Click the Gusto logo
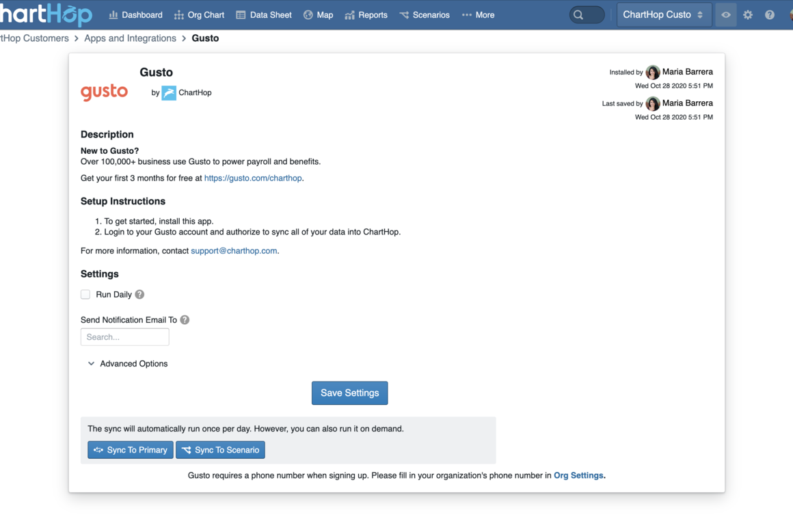 pyautogui.click(x=104, y=92)
